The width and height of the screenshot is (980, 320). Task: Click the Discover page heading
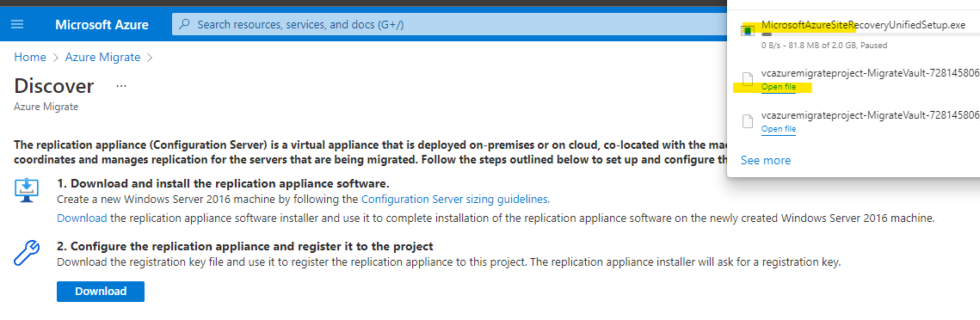pos(53,86)
